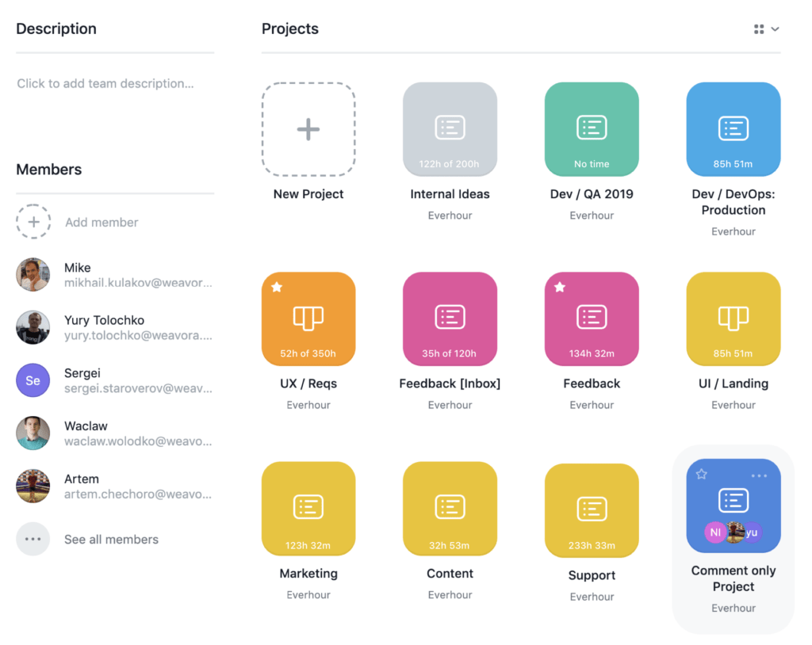Expand See all members
812x645 pixels.
111,539
